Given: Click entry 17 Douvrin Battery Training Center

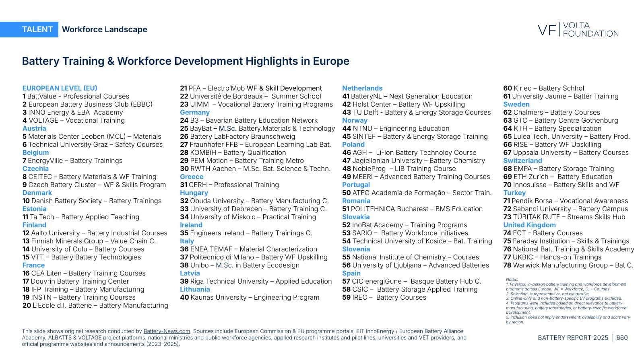Looking at the screenshot, I should (x=76, y=281).
